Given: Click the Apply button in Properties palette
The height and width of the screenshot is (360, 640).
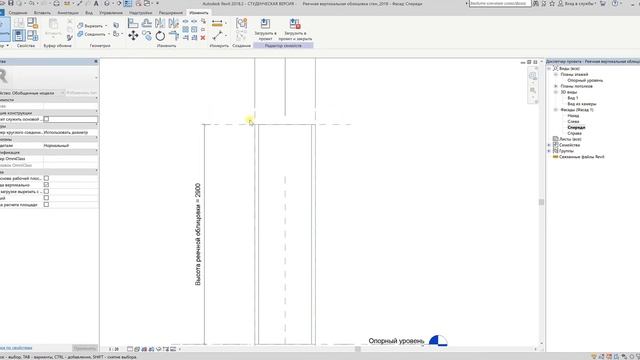Looking at the screenshot, I should [x=85, y=348].
